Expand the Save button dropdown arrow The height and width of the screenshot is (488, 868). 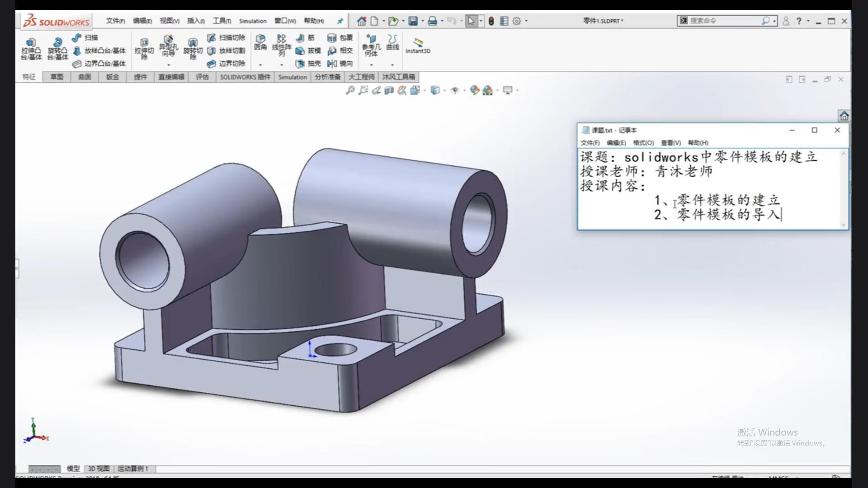coord(423,21)
